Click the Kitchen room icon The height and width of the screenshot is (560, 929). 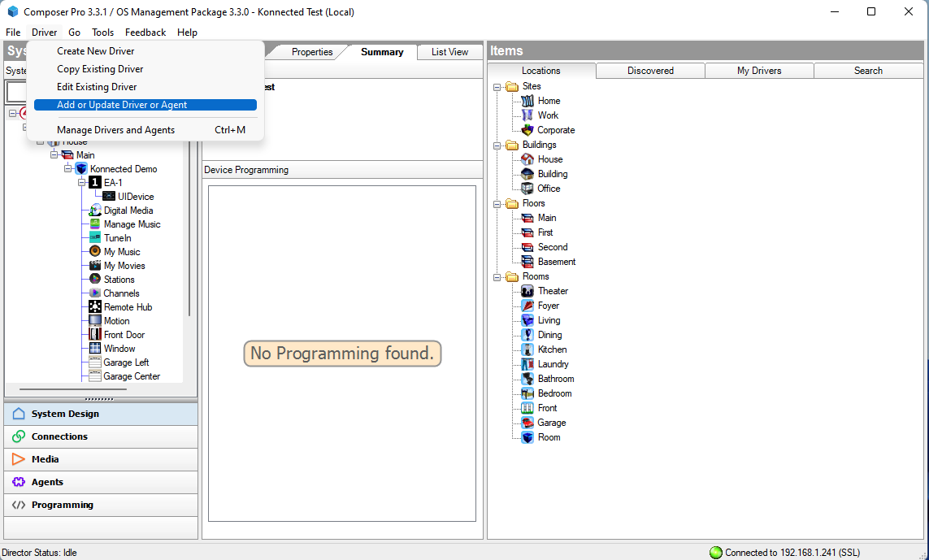[x=527, y=349]
